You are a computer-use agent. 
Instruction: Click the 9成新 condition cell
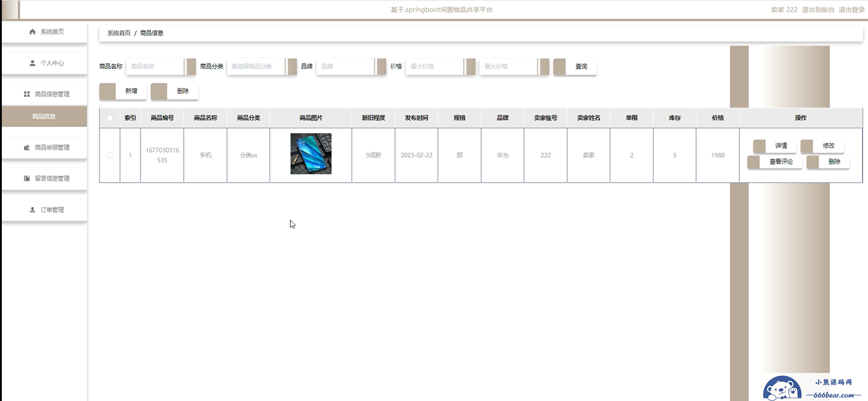tap(373, 155)
